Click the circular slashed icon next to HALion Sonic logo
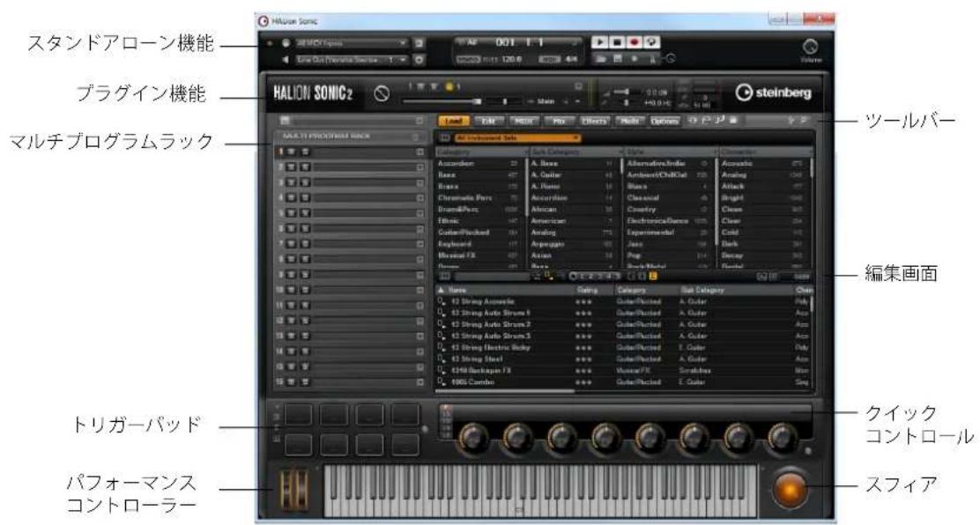Image resolution: width=980 pixels, height=525 pixels. 382,94
